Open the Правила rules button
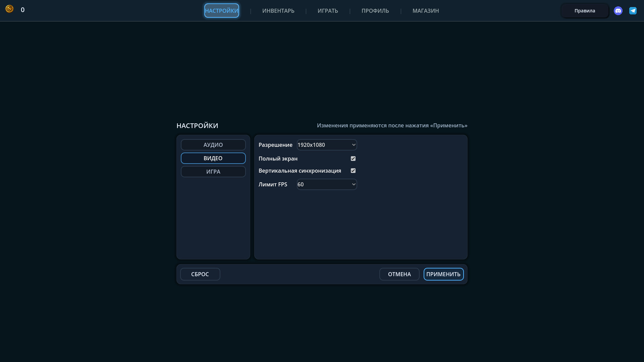This screenshot has height=362, width=644. pyautogui.click(x=585, y=11)
